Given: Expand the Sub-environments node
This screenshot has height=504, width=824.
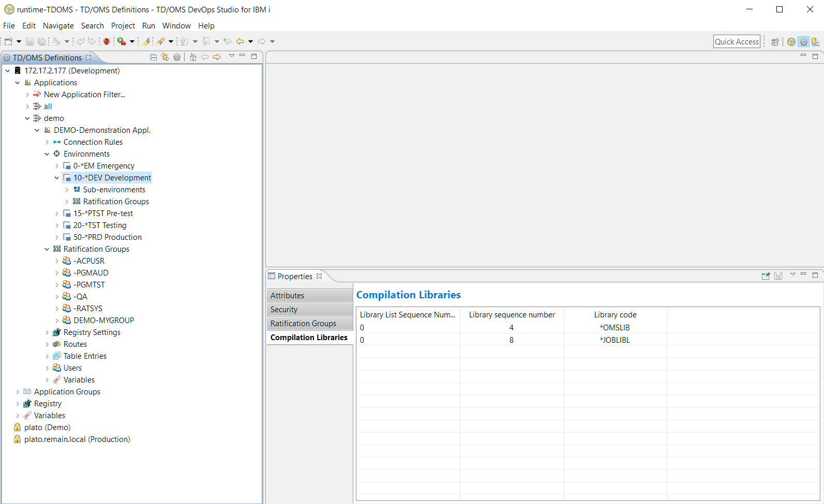Looking at the screenshot, I should coord(67,190).
